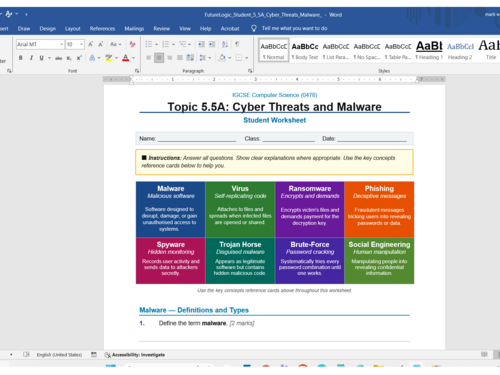Apply numbered list icon
The image size is (500, 375).
tap(166, 44)
